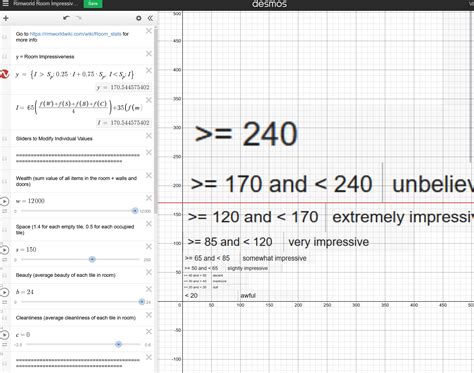Delete the Wealth description note
This screenshot has height=373, width=474.
point(149,175)
